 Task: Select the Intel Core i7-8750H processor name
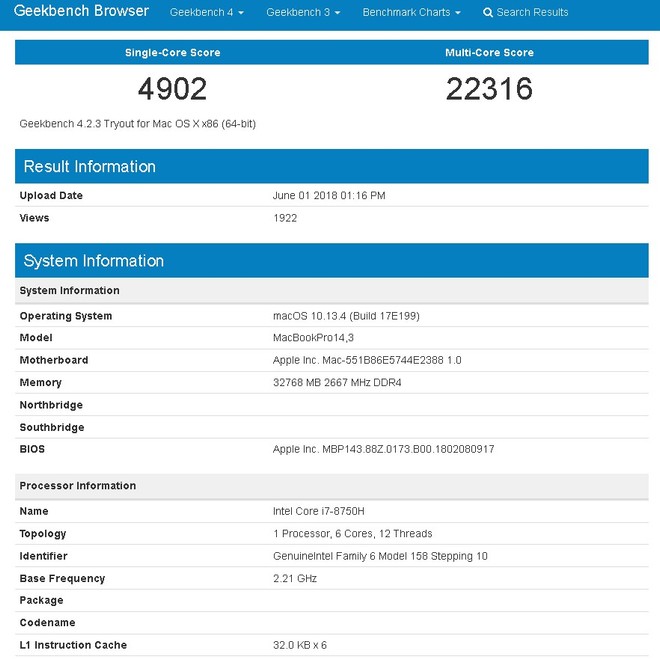(319, 511)
